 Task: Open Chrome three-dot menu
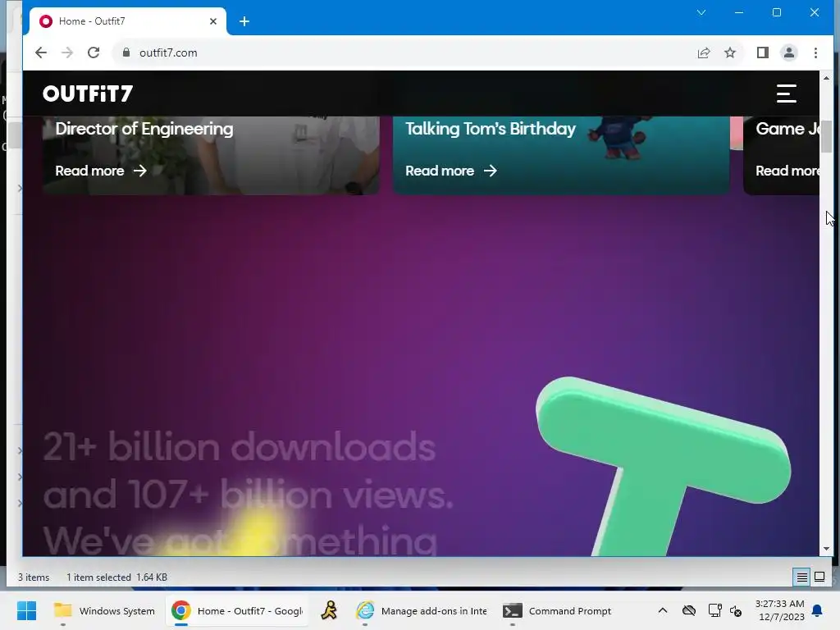(815, 52)
